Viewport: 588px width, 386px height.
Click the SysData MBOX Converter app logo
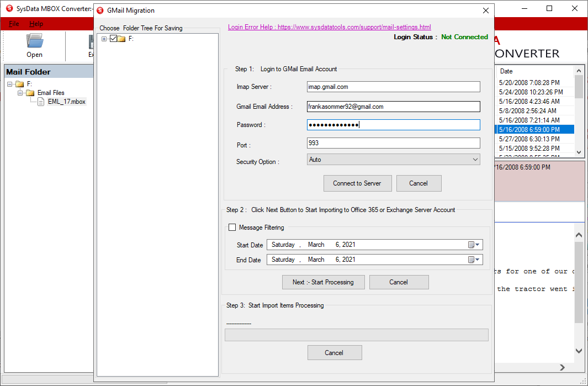coord(9,8)
